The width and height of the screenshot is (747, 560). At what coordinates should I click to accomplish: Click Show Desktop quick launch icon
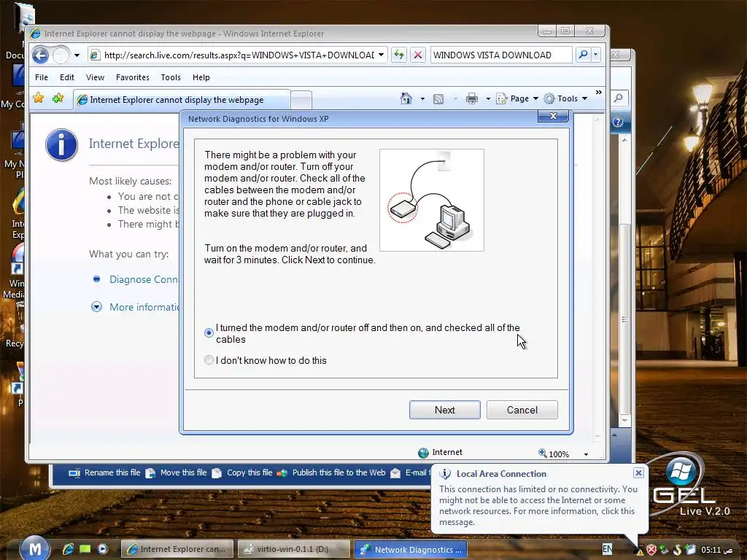tap(85, 549)
